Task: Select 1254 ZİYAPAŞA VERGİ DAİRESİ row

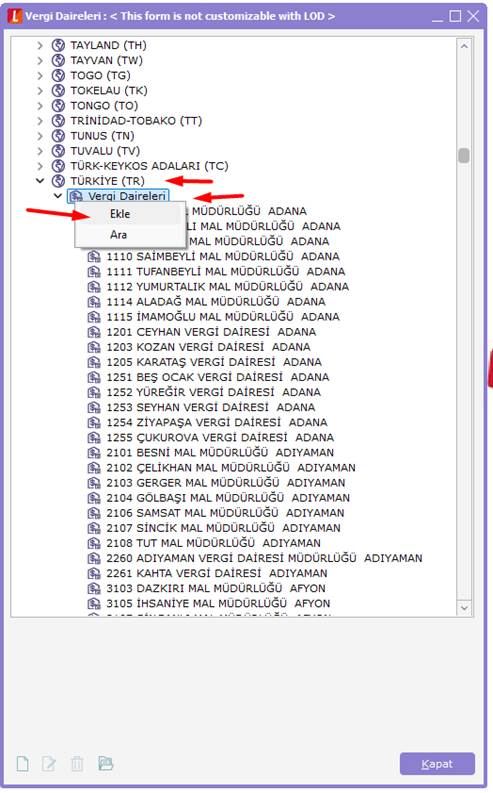Action: pos(216,422)
